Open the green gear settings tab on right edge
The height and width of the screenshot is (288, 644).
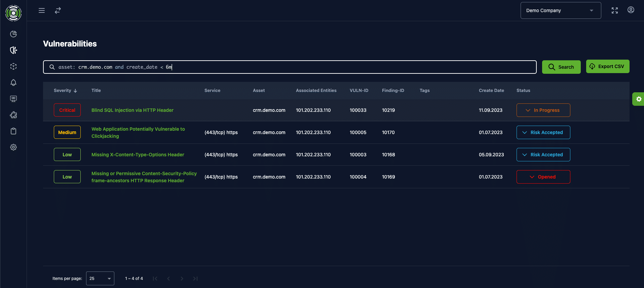click(x=638, y=99)
